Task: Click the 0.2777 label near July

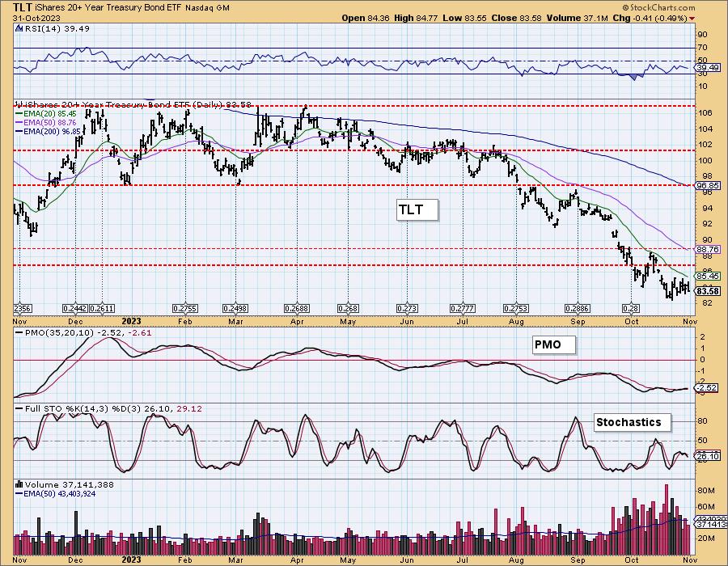Action: [x=463, y=309]
